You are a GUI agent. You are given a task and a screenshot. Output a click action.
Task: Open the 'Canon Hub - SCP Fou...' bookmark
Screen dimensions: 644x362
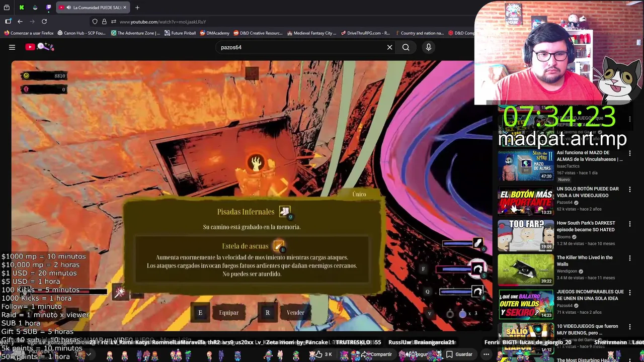click(x=82, y=33)
